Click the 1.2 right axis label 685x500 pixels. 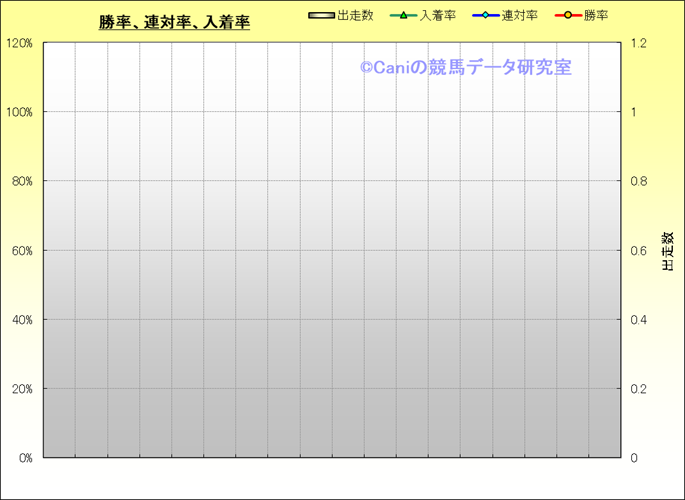638,44
